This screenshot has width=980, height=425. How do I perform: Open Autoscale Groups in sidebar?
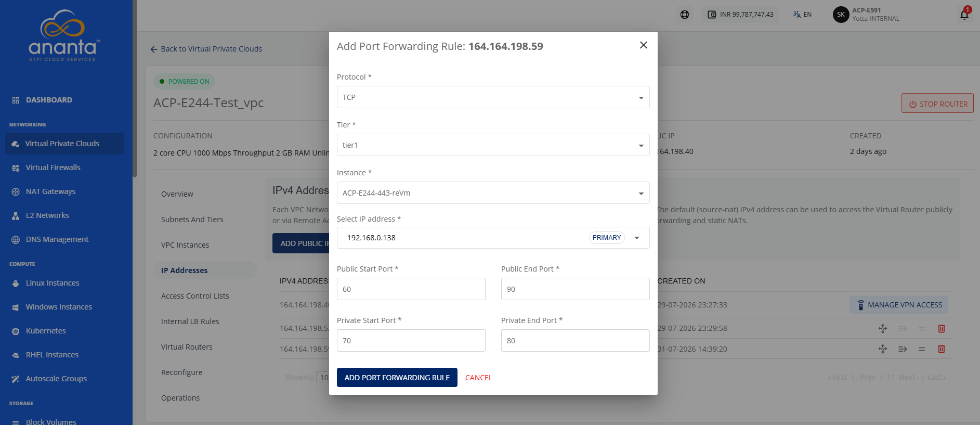(56, 379)
